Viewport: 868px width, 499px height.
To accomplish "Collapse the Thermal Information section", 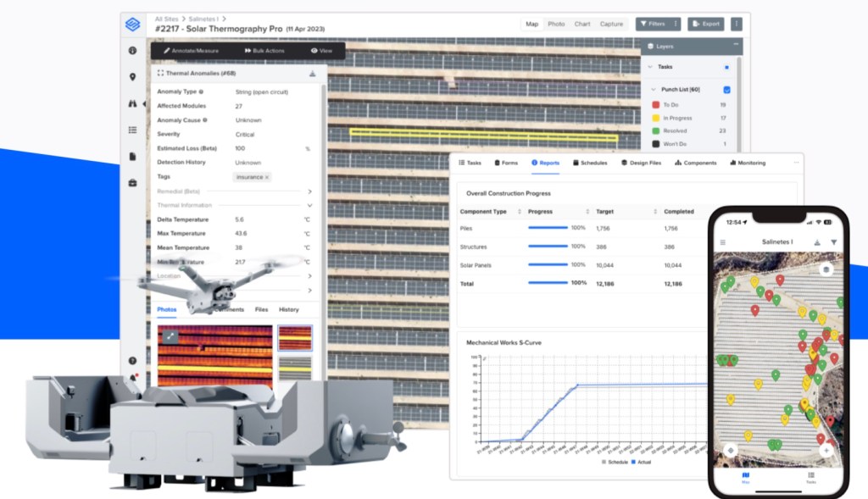I will pyautogui.click(x=309, y=205).
